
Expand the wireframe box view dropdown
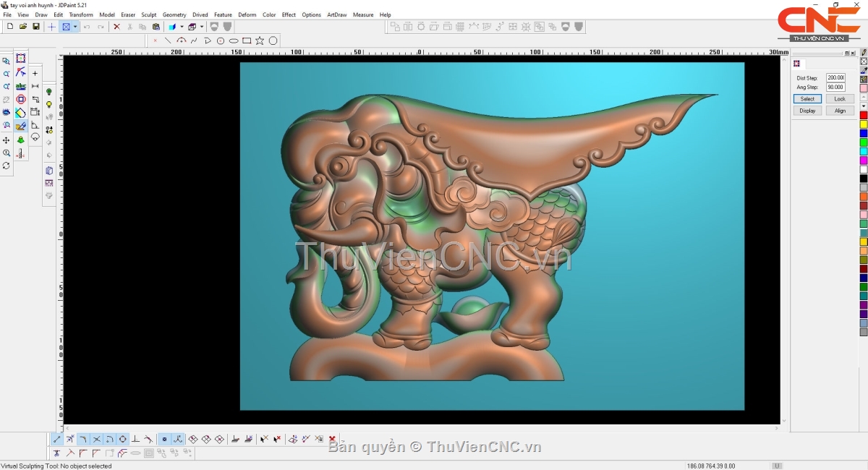(x=202, y=27)
